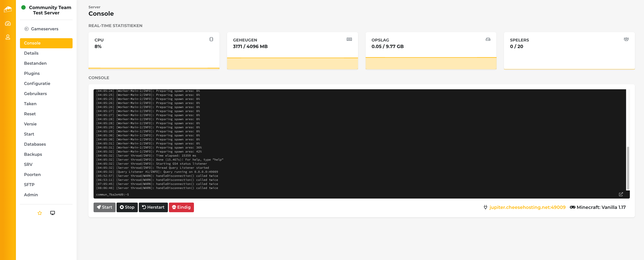Click the favorite star icon
Viewport: 644px width, 260px height.
click(40, 213)
